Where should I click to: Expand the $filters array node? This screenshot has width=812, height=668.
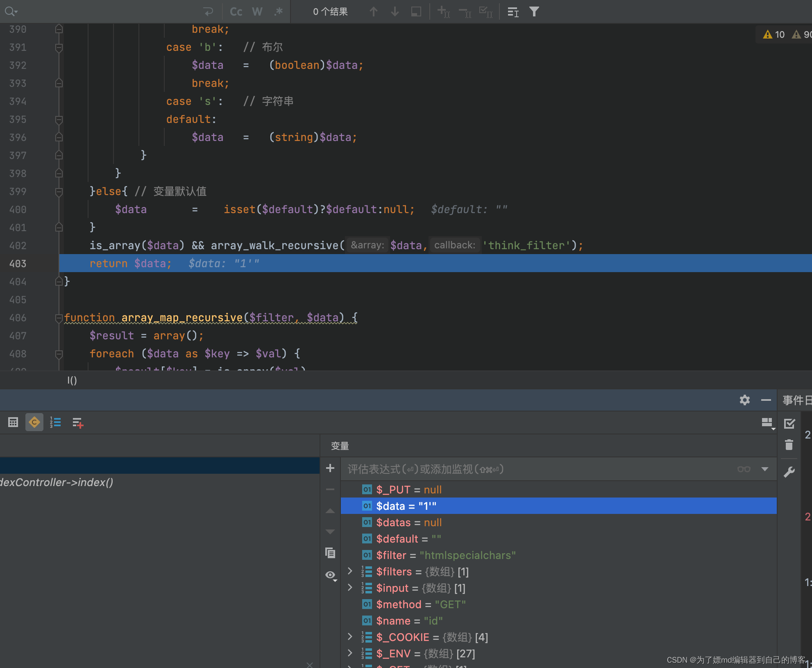coord(350,571)
